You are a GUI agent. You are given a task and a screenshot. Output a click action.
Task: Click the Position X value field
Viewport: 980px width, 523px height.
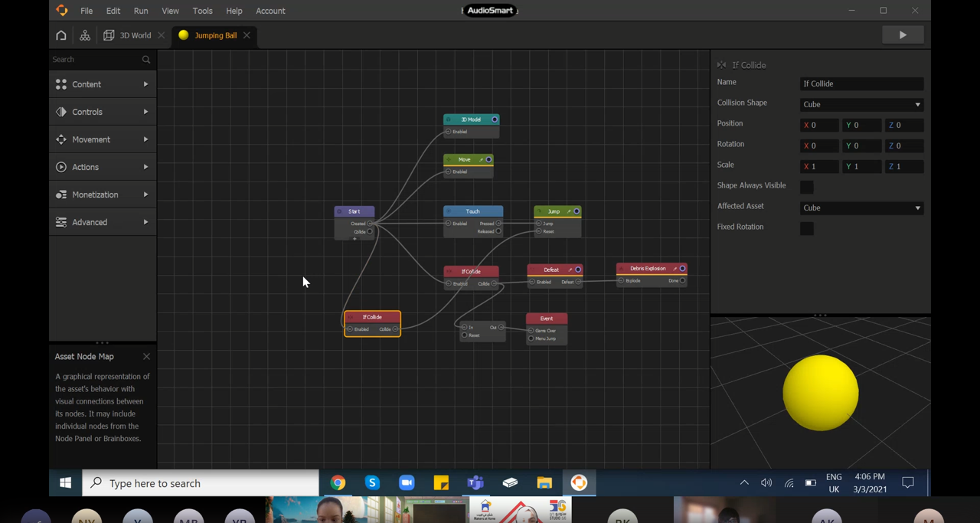[819, 125]
